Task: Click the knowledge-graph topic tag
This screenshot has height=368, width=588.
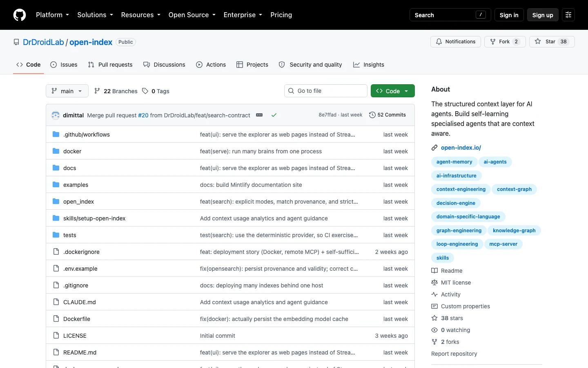Action: pyautogui.click(x=514, y=231)
